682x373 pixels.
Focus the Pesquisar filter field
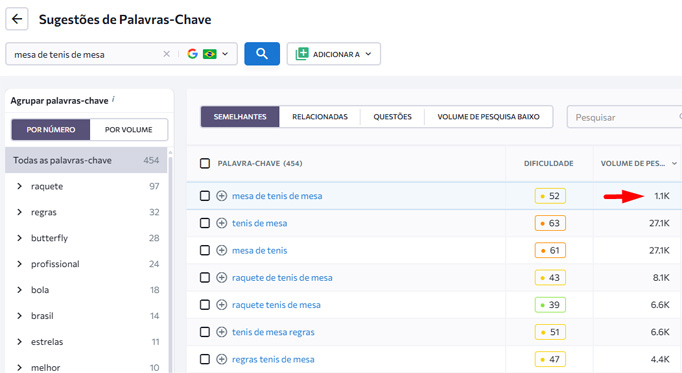[x=624, y=117]
